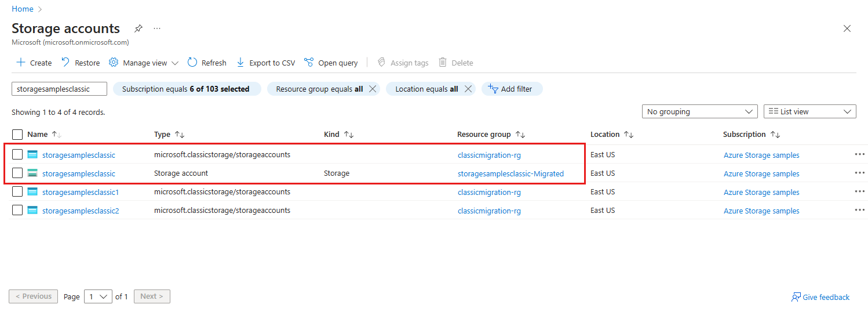868x315 pixels.
Task: Open the ellipsis menu beside page title
Action: (157, 28)
